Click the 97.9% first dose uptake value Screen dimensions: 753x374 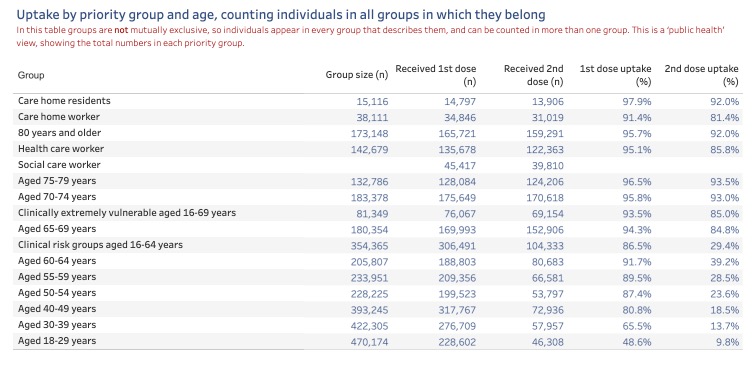(x=637, y=102)
